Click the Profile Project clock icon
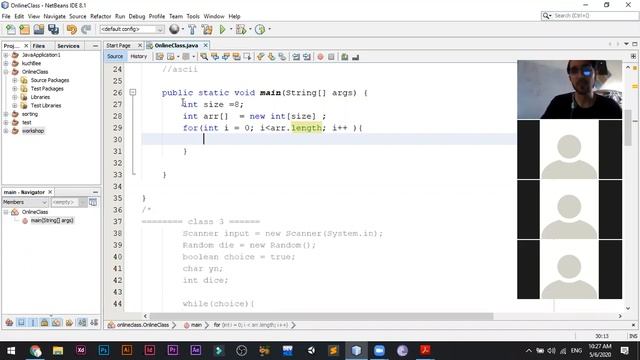Image resolution: width=640 pixels, height=360 pixels. pyautogui.click(x=260, y=29)
